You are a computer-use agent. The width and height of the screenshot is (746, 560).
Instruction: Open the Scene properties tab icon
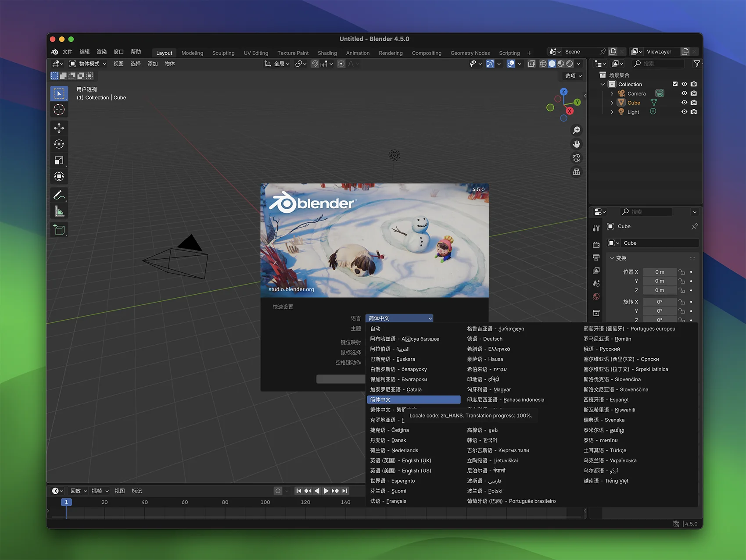tap(596, 283)
